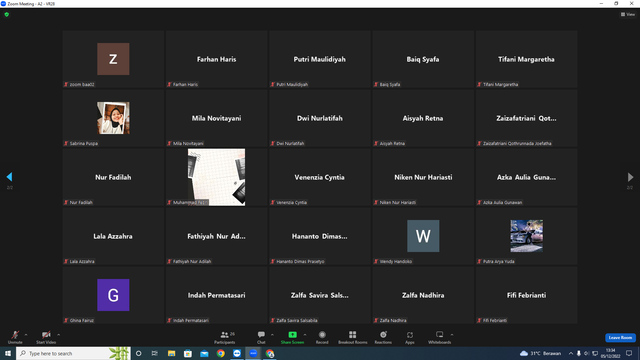
Task: Open Mail app from taskbar
Action: [x=204, y=353]
